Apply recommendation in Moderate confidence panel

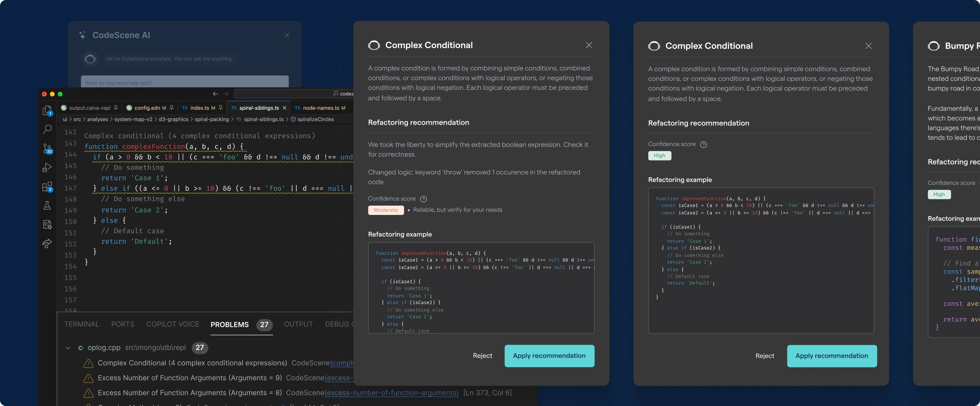[549, 356]
